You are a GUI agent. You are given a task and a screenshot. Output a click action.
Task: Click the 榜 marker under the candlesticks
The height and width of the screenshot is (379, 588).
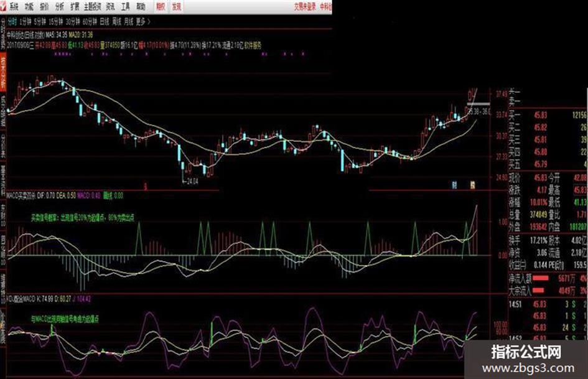tap(472, 185)
